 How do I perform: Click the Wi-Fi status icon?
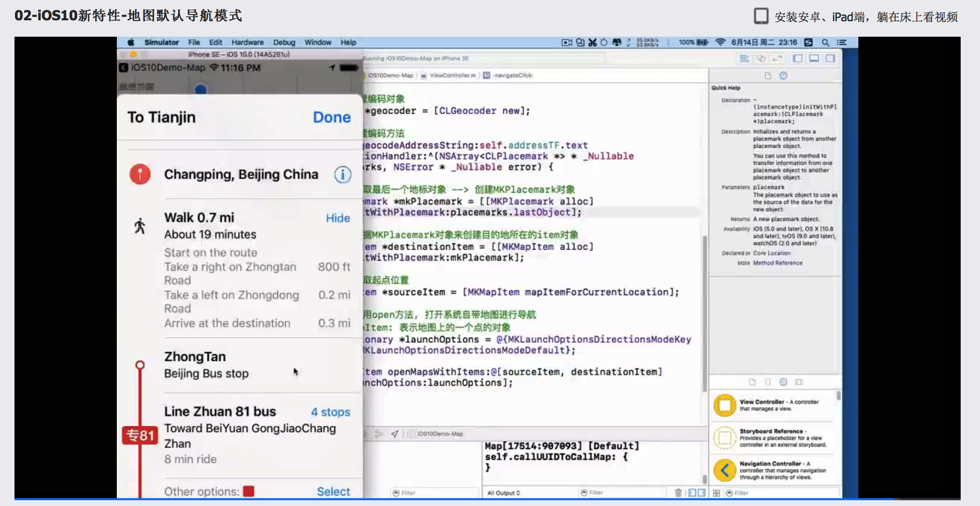point(720,42)
